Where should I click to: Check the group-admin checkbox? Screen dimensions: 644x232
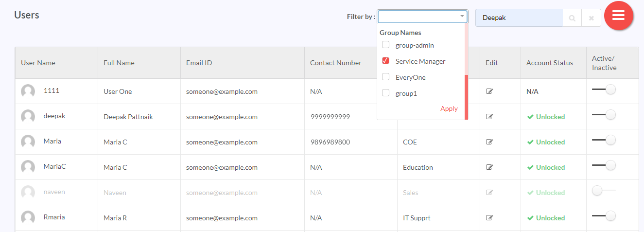[x=385, y=45]
